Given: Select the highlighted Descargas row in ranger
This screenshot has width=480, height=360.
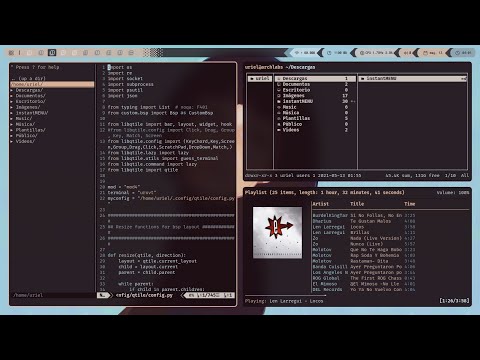Looking at the screenshot, I should click(315, 79).
